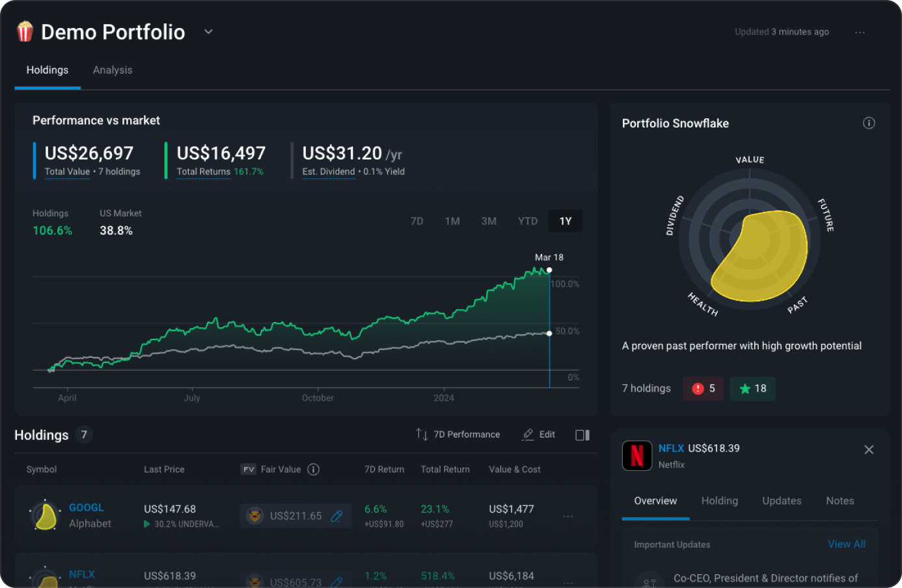Toggle the FV fair value column display
Screen dimensions: 902x588
point(248,469)
